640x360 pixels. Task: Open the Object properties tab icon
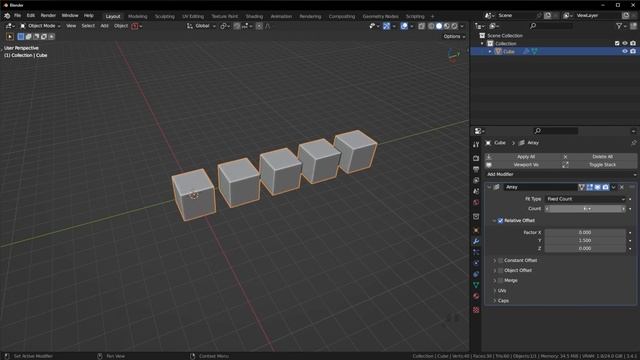pyautogui.click(x=476, y=230)
